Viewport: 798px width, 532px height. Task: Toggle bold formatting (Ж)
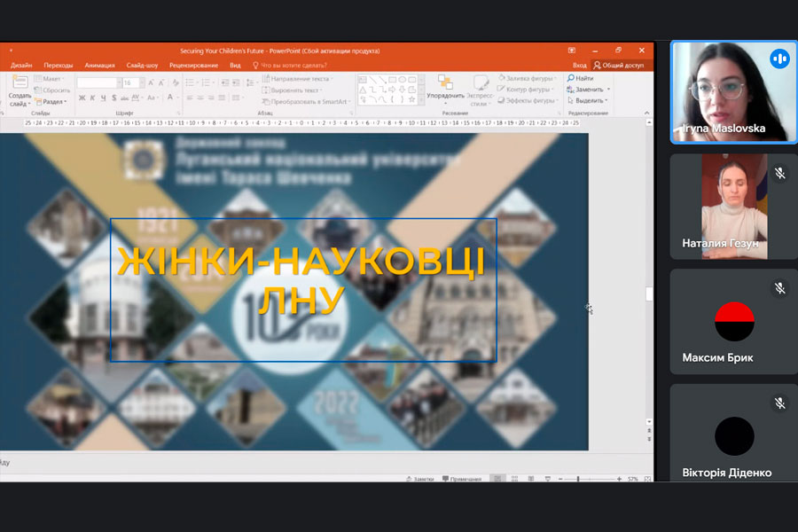pos(82,98)
